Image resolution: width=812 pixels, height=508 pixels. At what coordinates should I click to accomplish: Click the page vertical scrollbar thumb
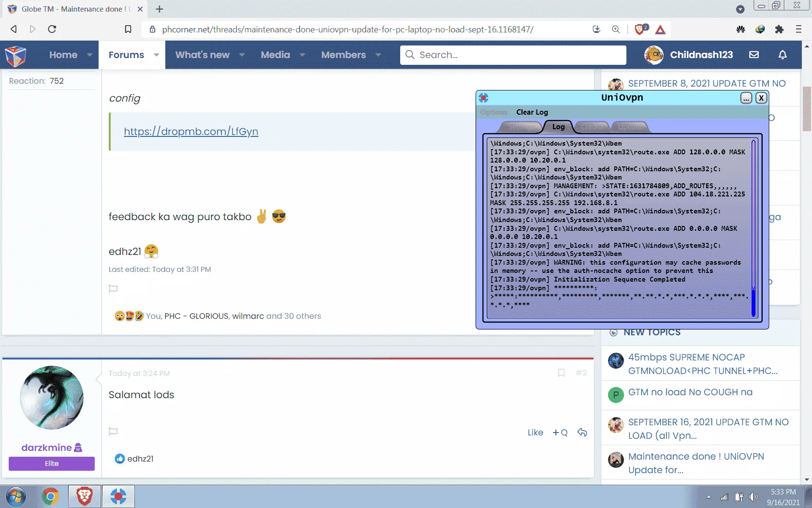pos(806,109)
